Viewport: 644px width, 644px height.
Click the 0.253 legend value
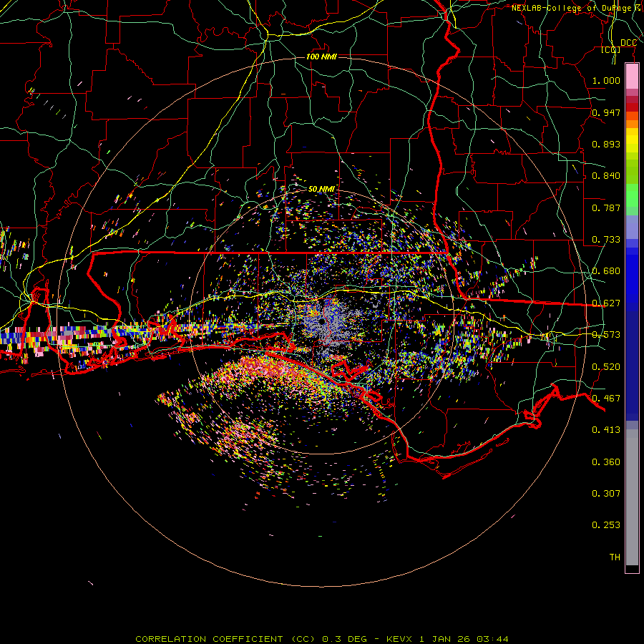(606, 525)
